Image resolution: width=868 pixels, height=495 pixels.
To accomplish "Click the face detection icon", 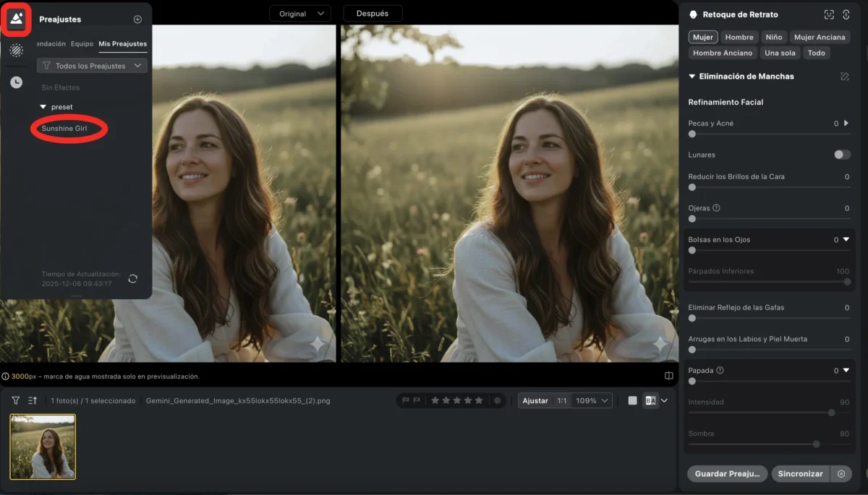I will 829,14.
